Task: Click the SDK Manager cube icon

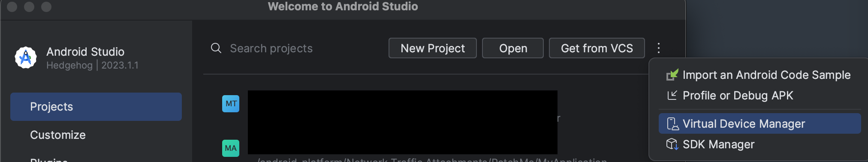Action: (x=672, y=144)
